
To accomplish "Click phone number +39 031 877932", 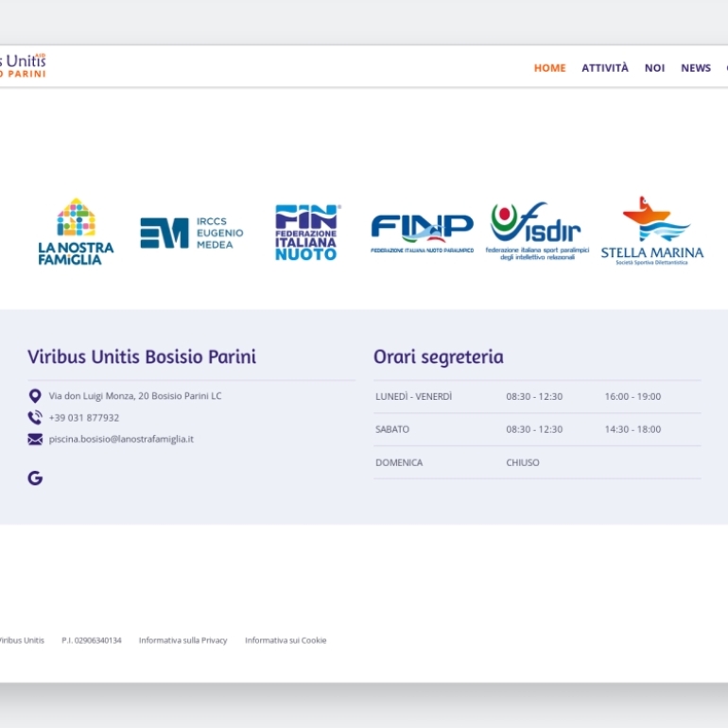I will coord(84,418).
